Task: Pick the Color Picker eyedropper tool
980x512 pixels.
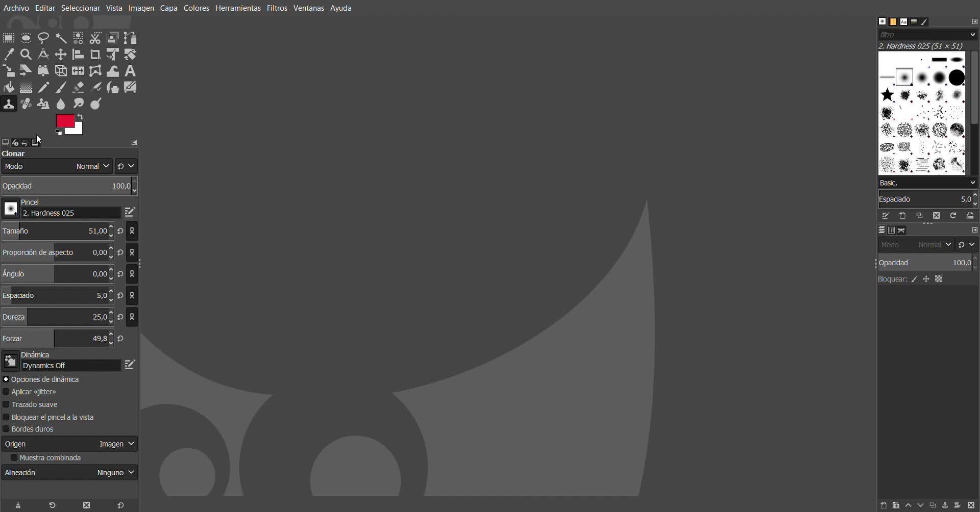Action: pyautogui.click(x=9, y=55)
